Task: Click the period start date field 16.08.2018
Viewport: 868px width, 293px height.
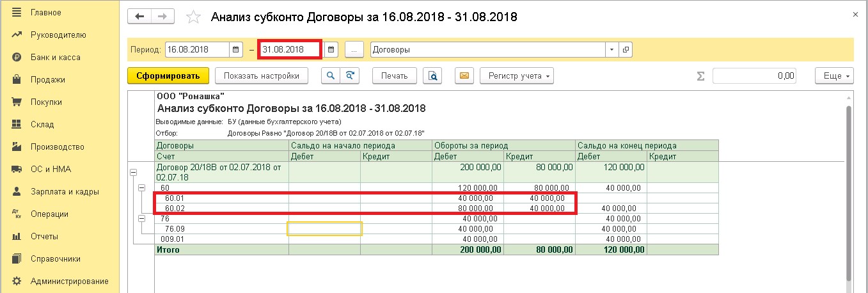Action: pos(196,49)
